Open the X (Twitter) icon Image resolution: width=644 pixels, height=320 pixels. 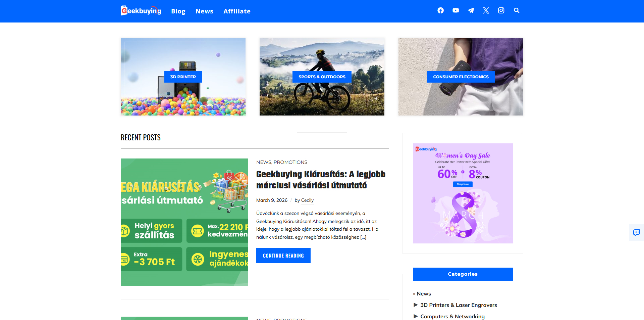[486, 10]
